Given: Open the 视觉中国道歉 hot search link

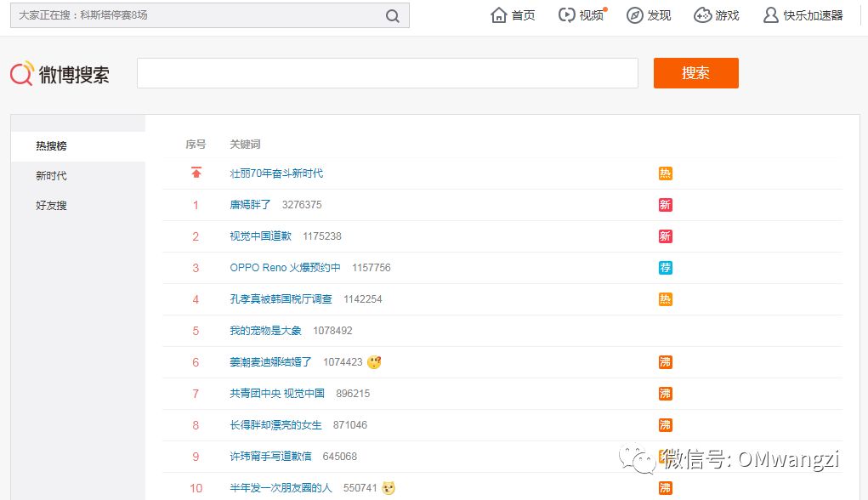Looking at the screenshot, I should coord(261,236).
